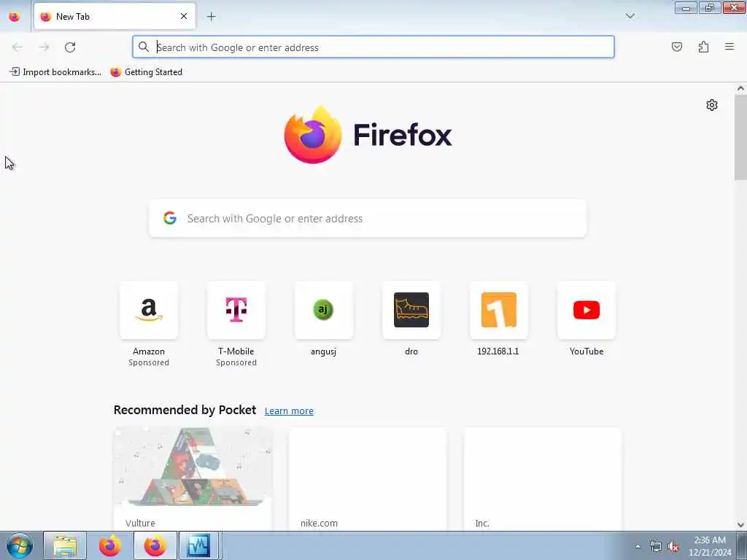Screen dimensions: 747x560
Task: Open the application hamburger menu
Action: [x=729, y=47]
